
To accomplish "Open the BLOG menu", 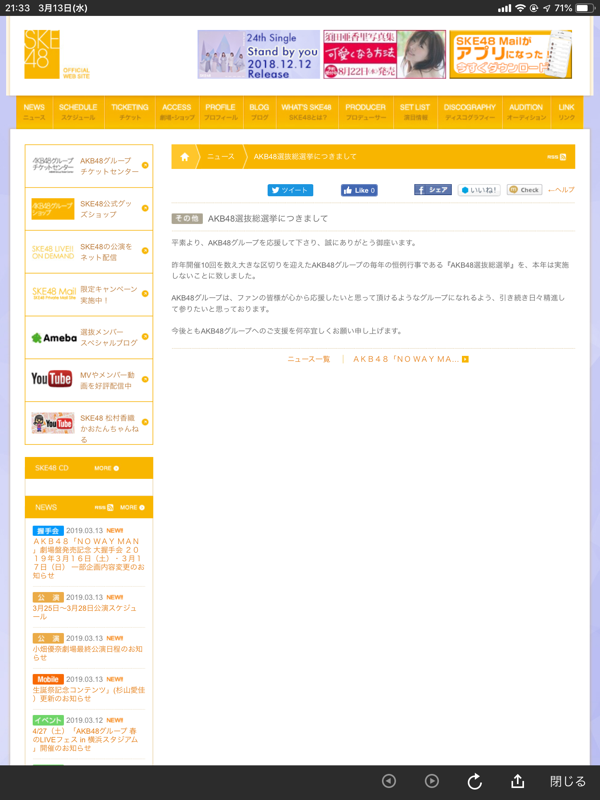I will coord(259,112).
